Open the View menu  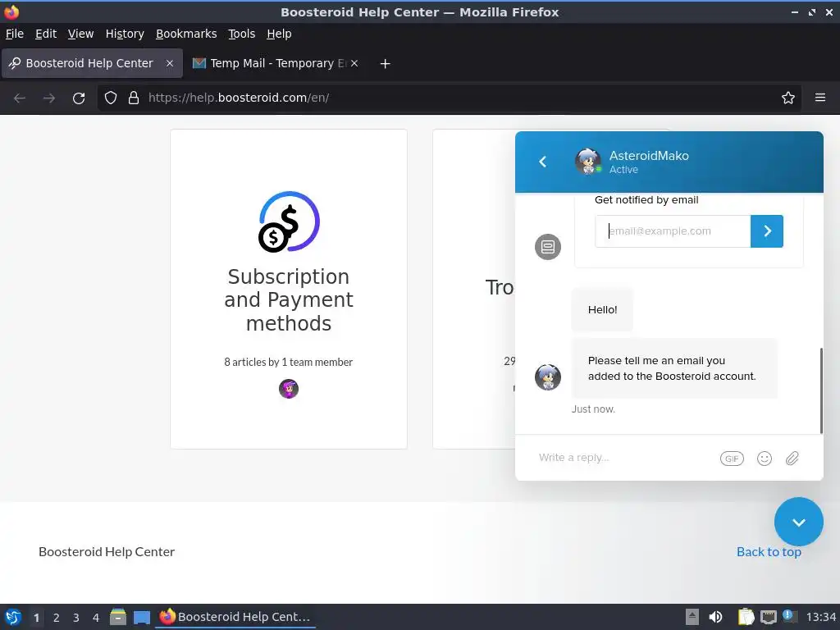[x=80, y=34]
